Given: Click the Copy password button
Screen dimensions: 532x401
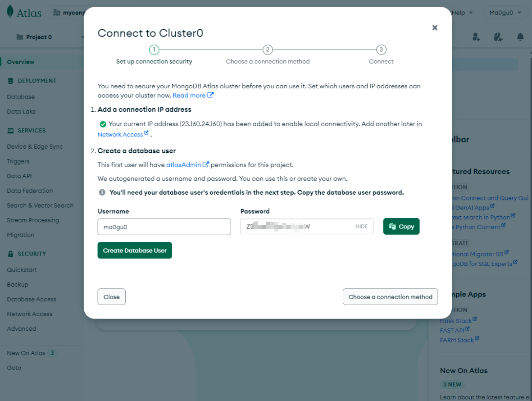Looking at the screenshot, I should 401,226.
